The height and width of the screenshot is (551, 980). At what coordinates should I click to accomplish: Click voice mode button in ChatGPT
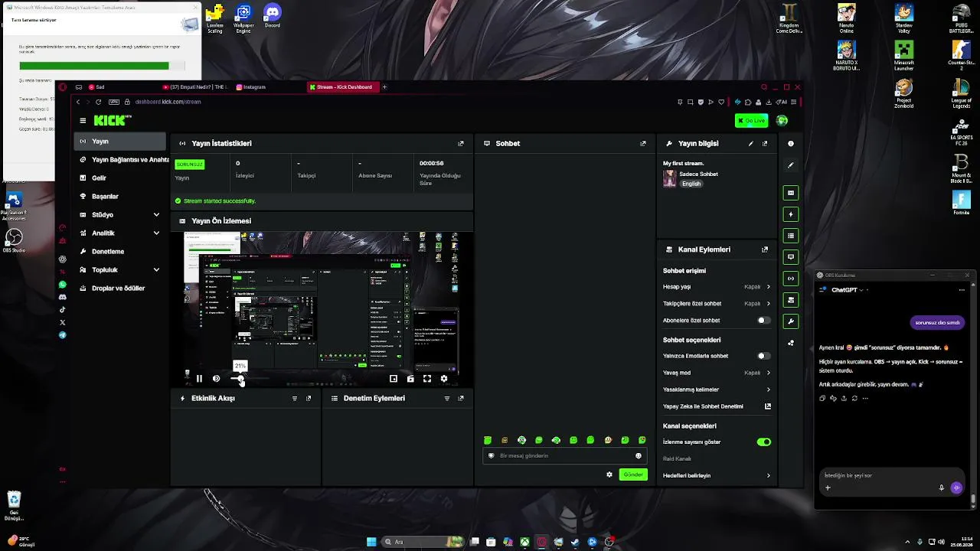tap(956, 487)
